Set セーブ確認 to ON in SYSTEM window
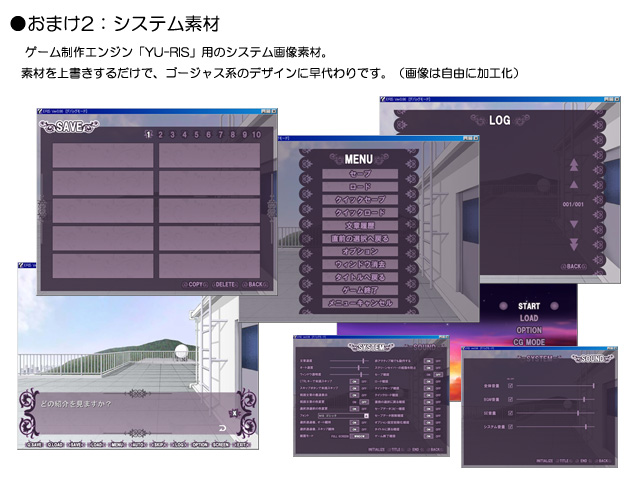 point(429,375)
